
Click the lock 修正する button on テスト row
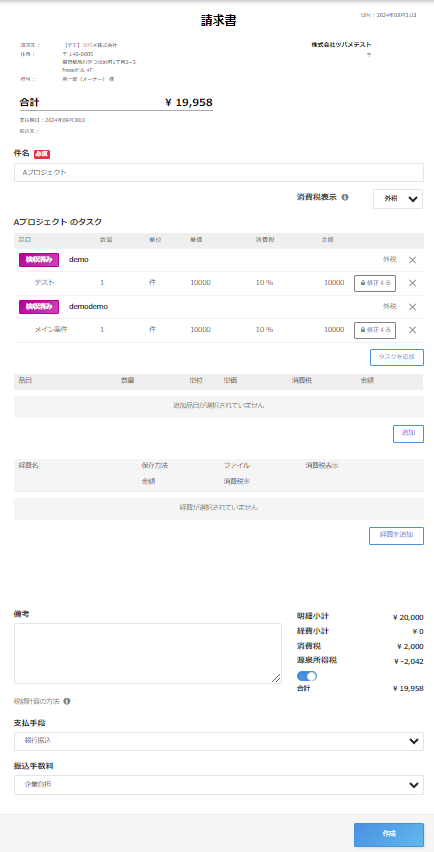375,283
